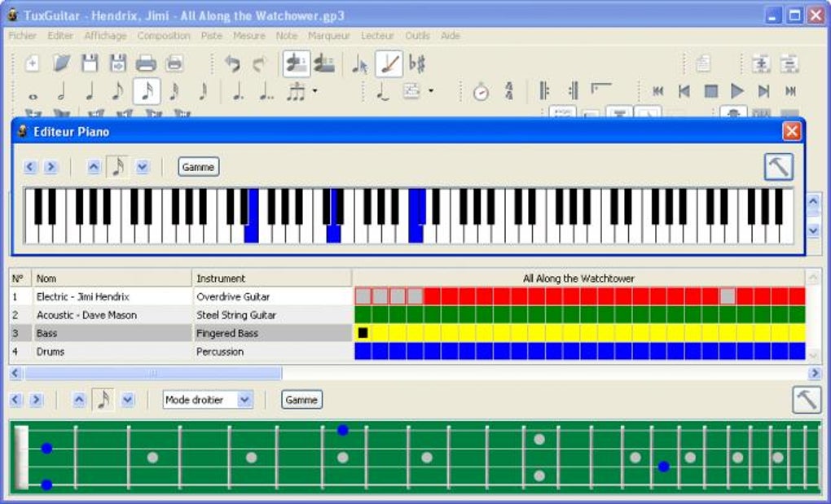
Task: Toggle voice 2 selection
Action: [x=323, y=64]
